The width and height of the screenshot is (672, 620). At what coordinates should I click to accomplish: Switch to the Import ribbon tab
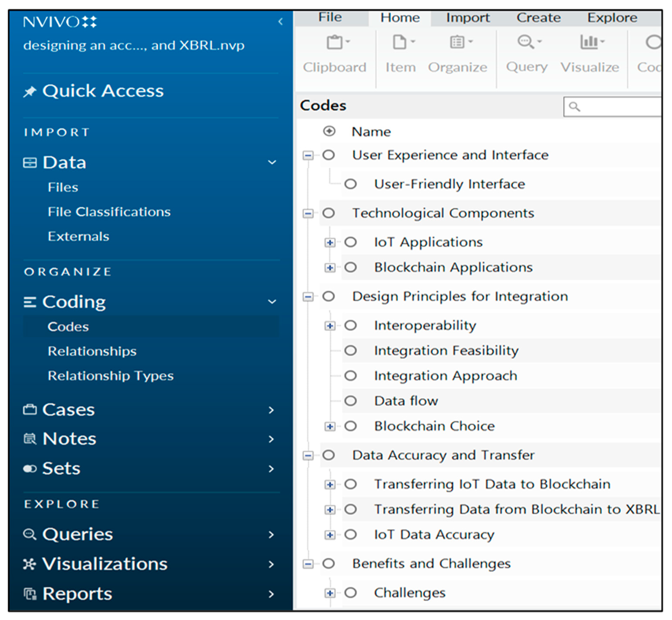pos(468,18)
